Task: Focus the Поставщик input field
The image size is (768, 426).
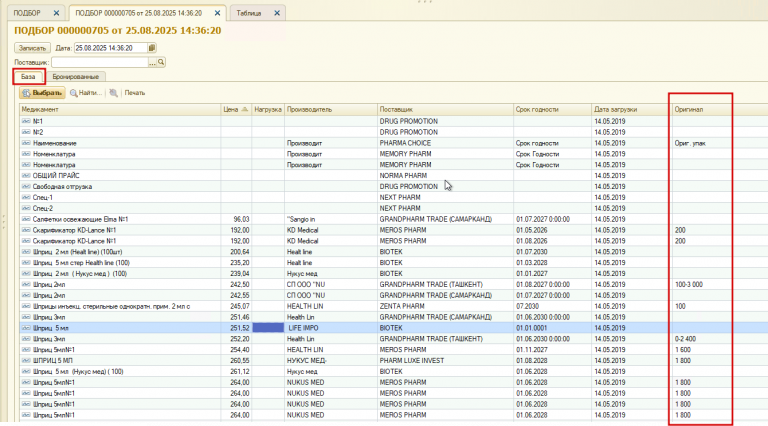Action: pos(100,62)
